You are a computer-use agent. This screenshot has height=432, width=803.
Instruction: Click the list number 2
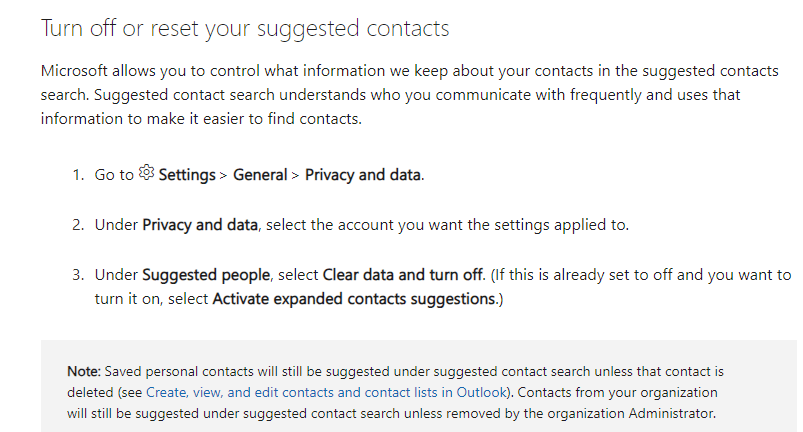[77, 224]
